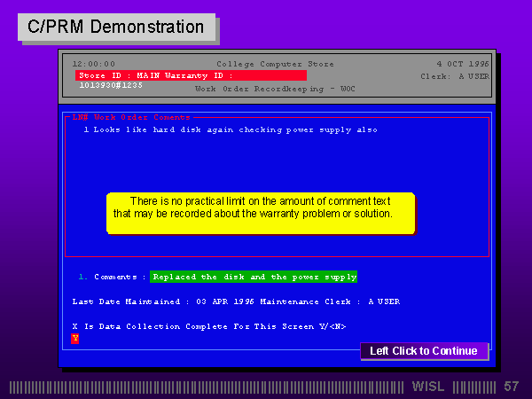The width and height of the screenshot is (532, 399).
Task: Click Work Order Recordkeeping - WOC subtitle
Action: click(274, 89)
